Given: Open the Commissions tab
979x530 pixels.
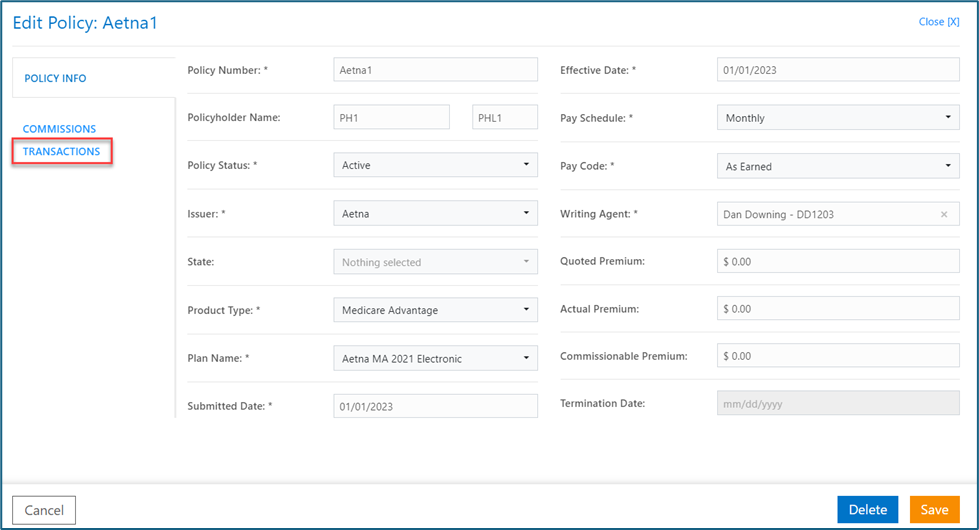Looking at the screenshot, I should (x=60, y=129).
